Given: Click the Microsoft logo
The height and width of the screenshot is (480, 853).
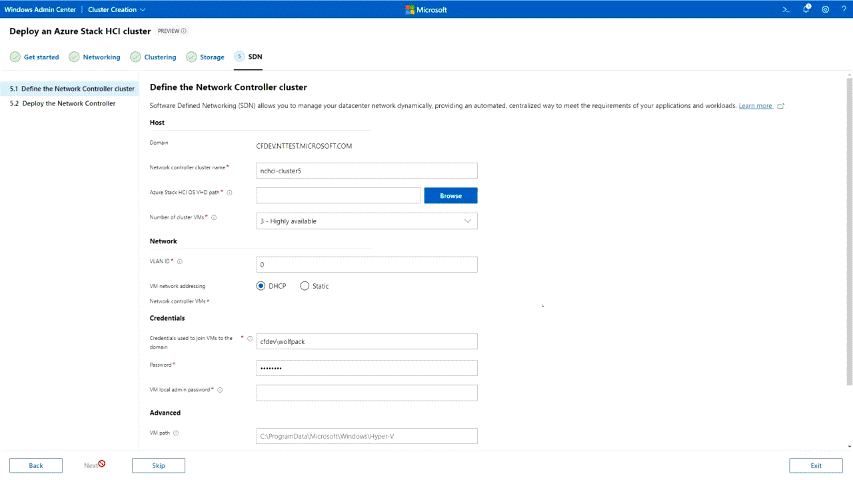Looking at the screenshot, I should tap(426, 9).
